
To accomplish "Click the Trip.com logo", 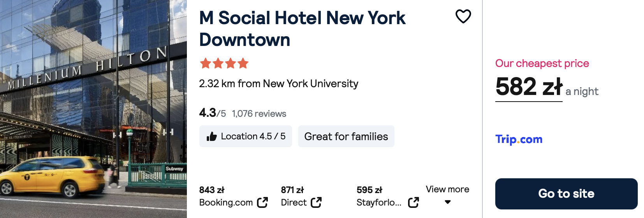I will pyautogui.click(x=519, y=139).
